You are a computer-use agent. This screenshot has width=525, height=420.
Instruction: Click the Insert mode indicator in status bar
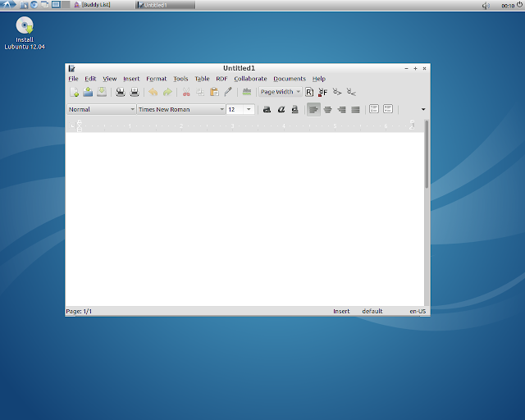tap(341, 311)
